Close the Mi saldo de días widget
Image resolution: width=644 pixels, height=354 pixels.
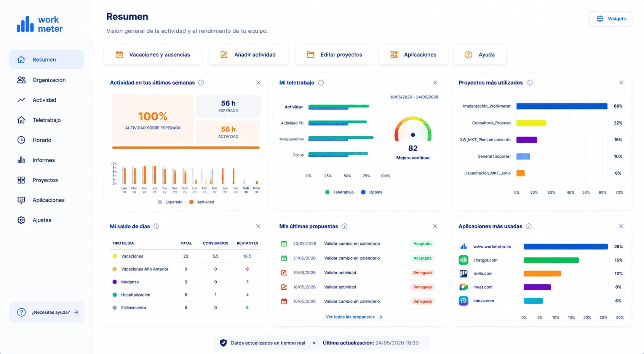258,226
